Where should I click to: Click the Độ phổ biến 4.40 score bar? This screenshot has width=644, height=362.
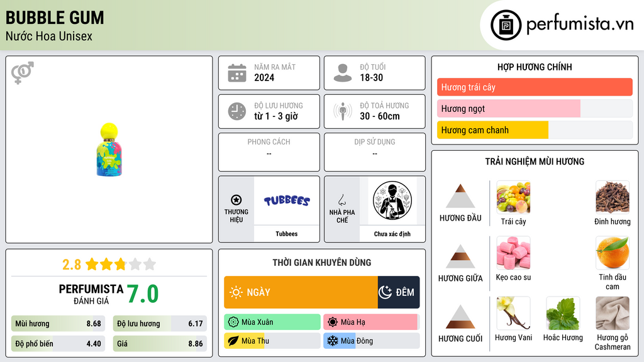[x=58, y=344]
